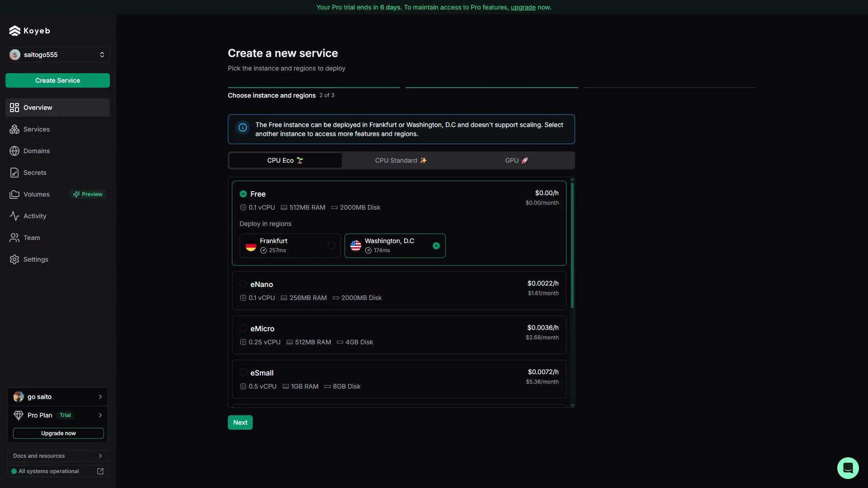Click the first progress step bar
The height and width of the screenshot is (488, 868).
pyautogui.click(x=314, y=87)
